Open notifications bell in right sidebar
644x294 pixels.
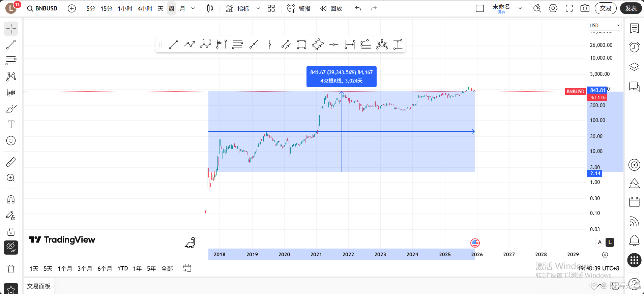coord(634,240)
